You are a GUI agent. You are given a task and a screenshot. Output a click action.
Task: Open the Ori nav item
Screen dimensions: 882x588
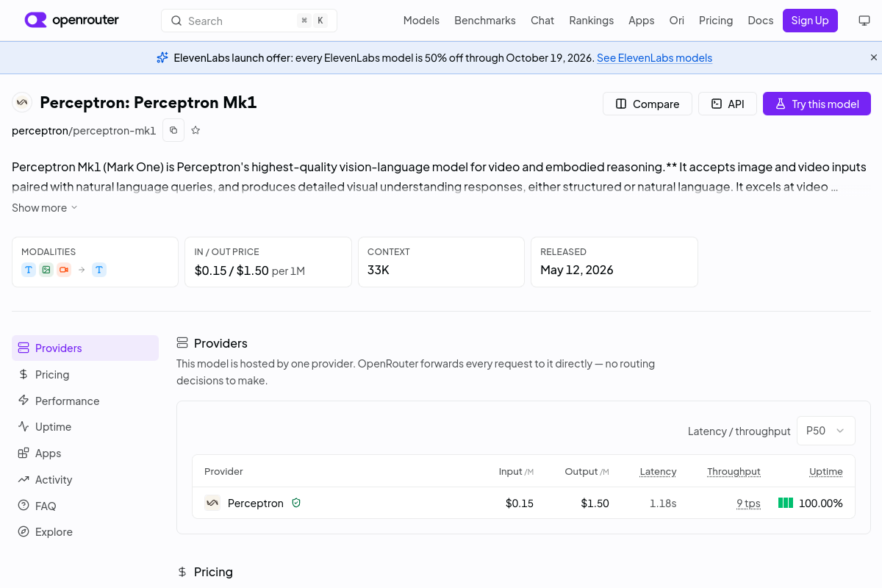coord(677,21)
